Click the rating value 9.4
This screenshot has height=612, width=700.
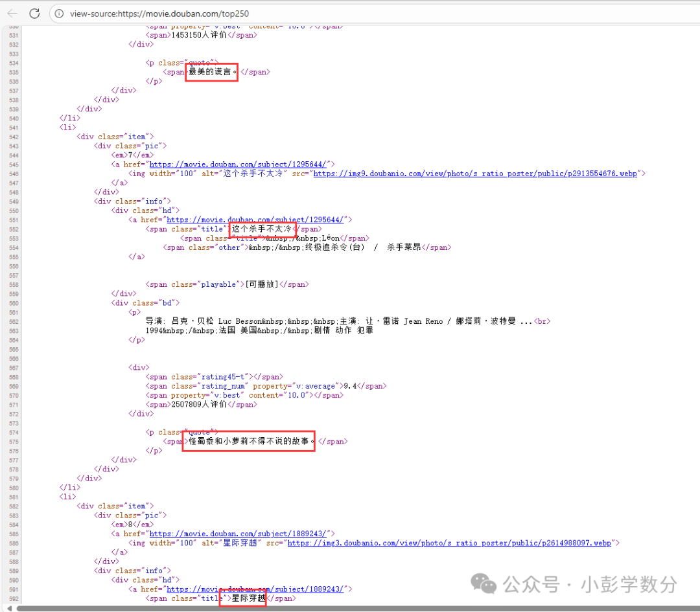pyautogui.click(x=350, y=386)
